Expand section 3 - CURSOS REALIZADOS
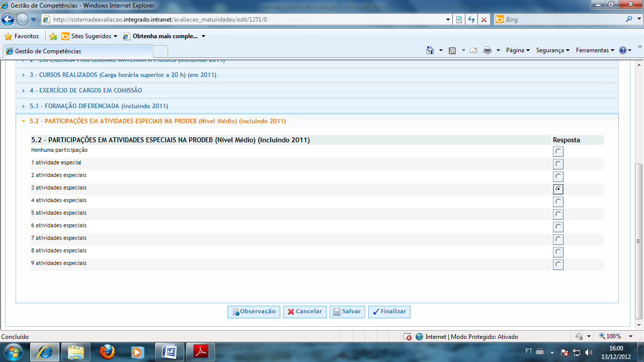Viewport: 644px width, 362px height. (x=317, y=75)
